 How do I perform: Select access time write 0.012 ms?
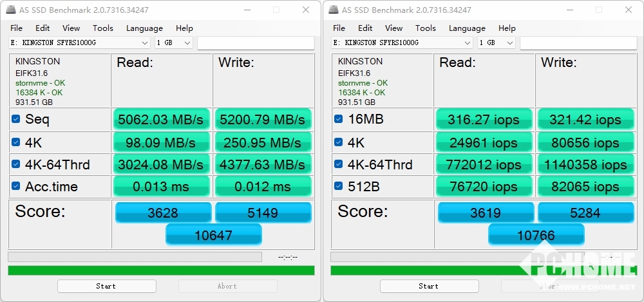pos(263,187)
